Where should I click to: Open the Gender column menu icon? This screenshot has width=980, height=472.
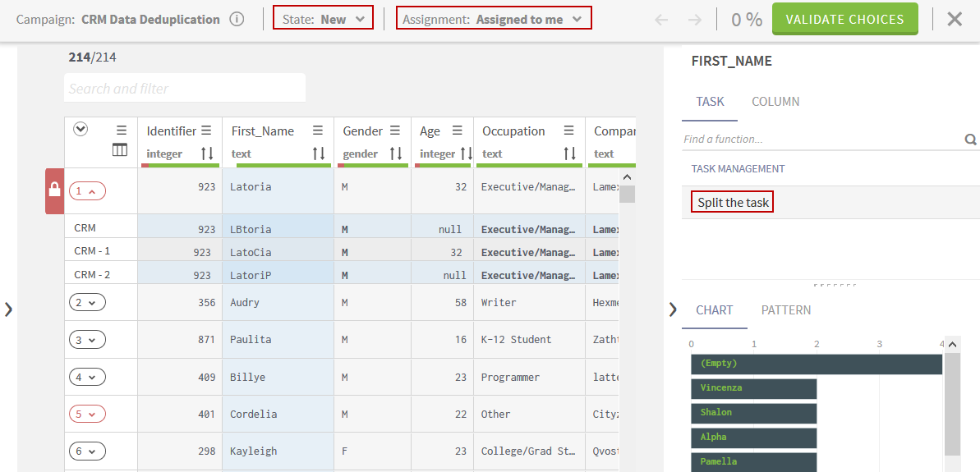(395, 131)
